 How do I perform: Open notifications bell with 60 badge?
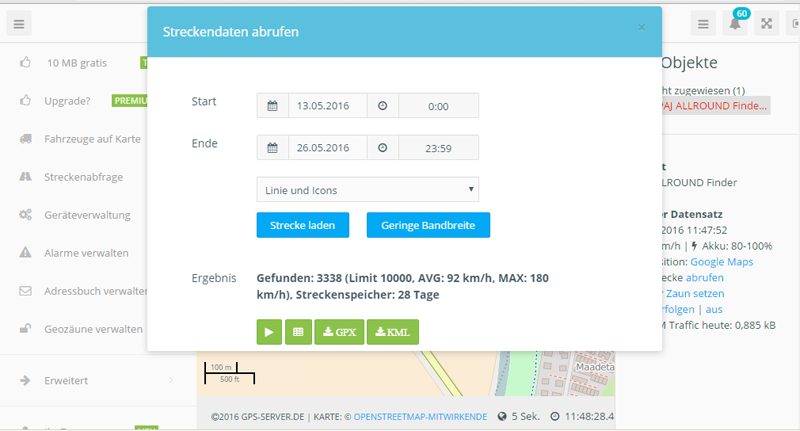[x=735, y=24]
